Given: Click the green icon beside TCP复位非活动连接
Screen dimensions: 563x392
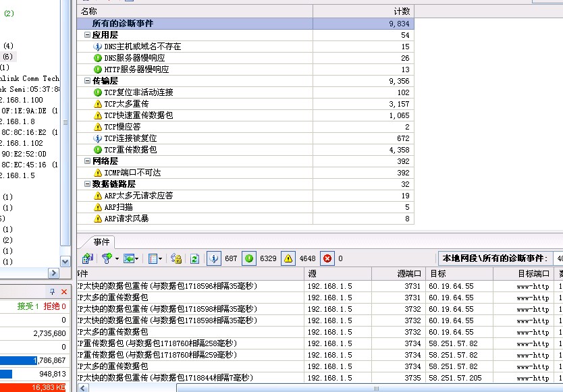Looking at the screenshot, I should pos(98,92).
